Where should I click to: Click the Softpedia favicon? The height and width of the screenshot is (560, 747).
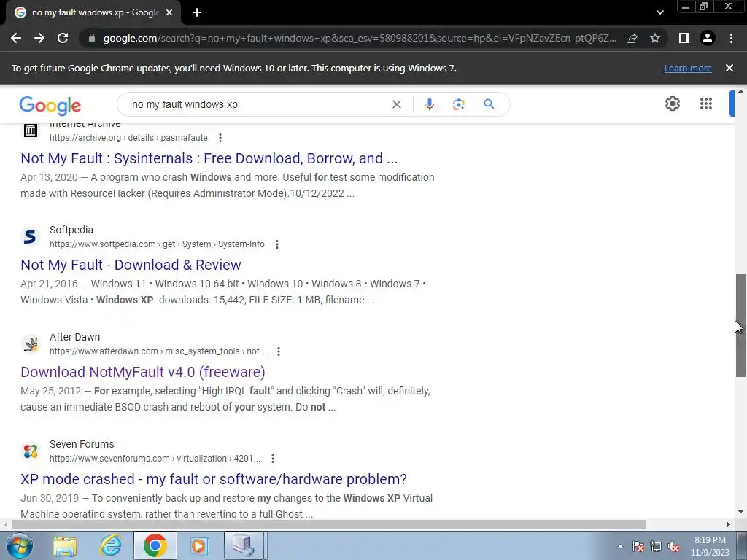[31, 237]
